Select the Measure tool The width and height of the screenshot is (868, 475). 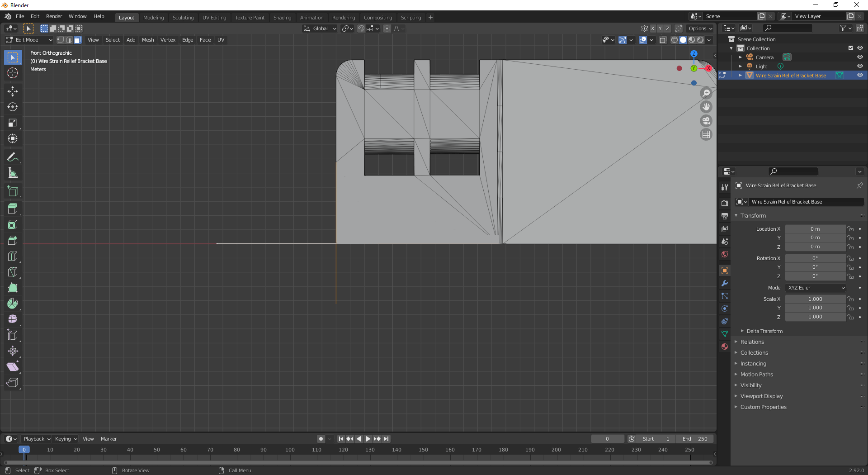pyautogui.click(x=12, y=172)
